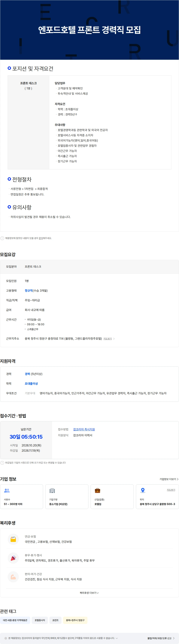This screenshot has height=644, width=179.
Task: Open 지도보기 link in company location card
Action: click(x=171, y=490)
